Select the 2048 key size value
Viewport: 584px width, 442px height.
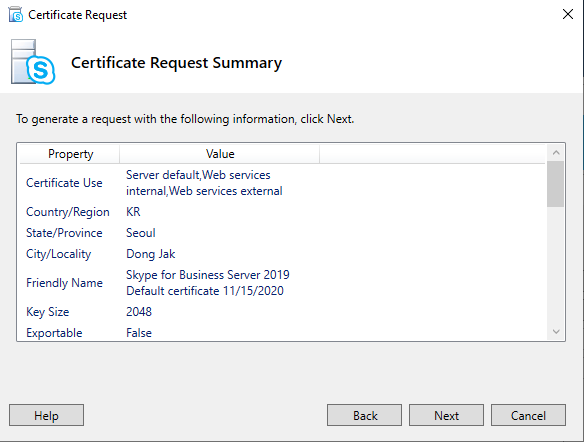[x=139, y=312]
